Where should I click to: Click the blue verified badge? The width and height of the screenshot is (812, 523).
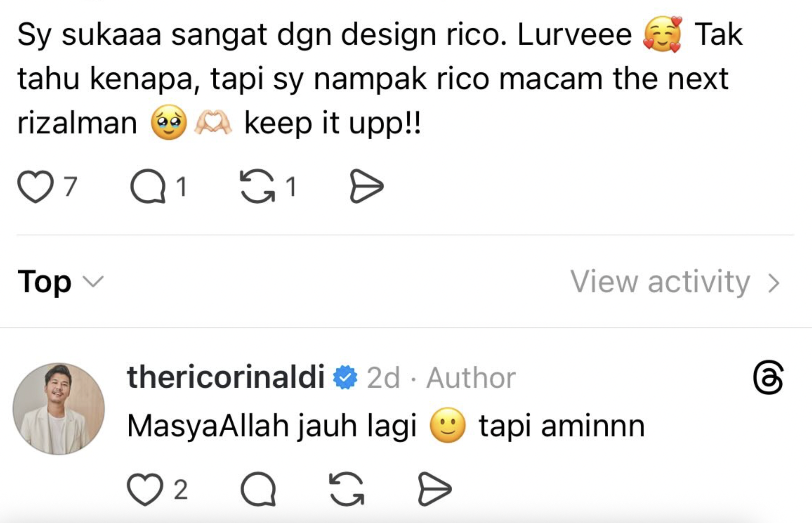click(345, 378)
